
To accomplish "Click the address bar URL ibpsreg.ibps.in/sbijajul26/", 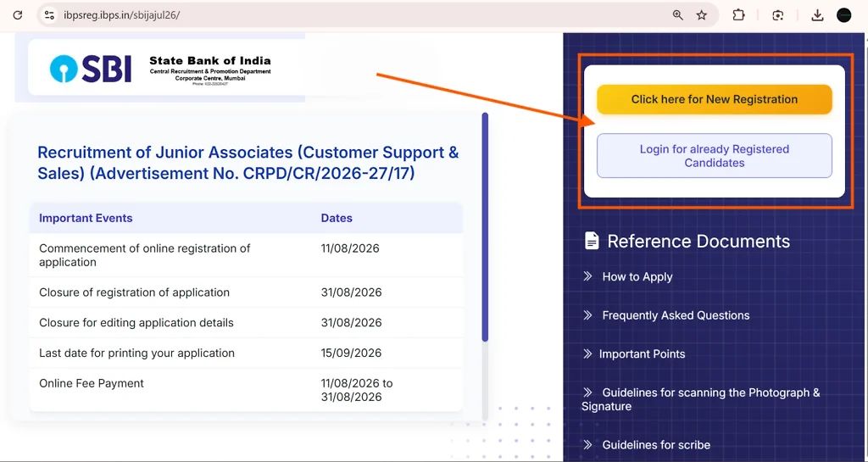I will point(121,15).
